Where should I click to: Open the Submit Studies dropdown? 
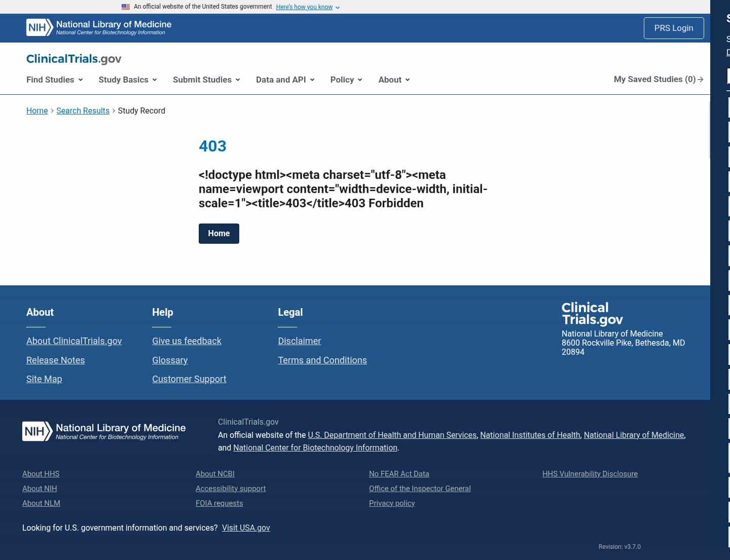click(206, 80)
